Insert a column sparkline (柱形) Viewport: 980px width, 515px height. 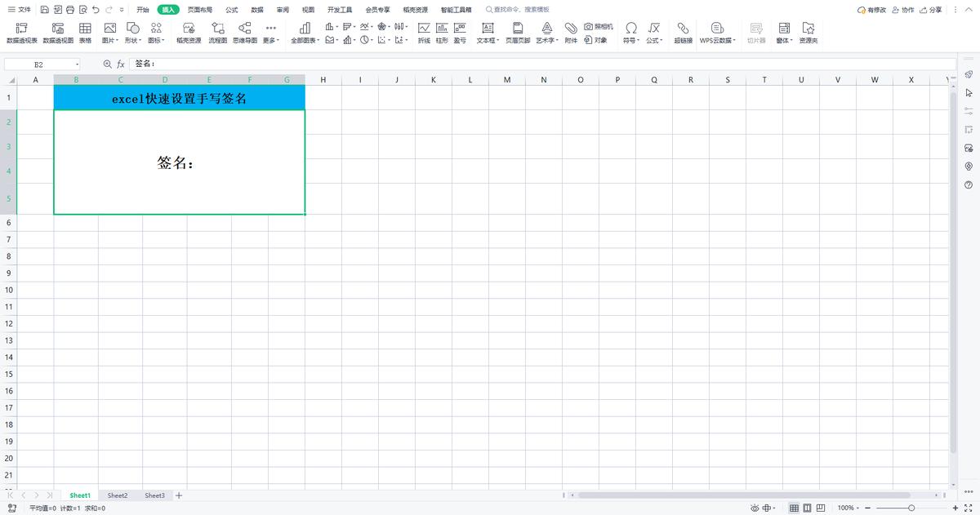click(x=442, y=33)
